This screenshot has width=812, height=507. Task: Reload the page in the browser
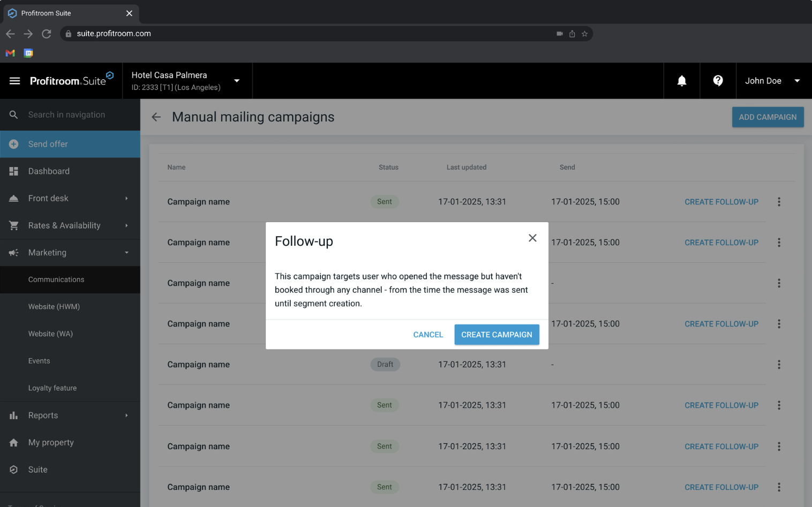[47, 34]
